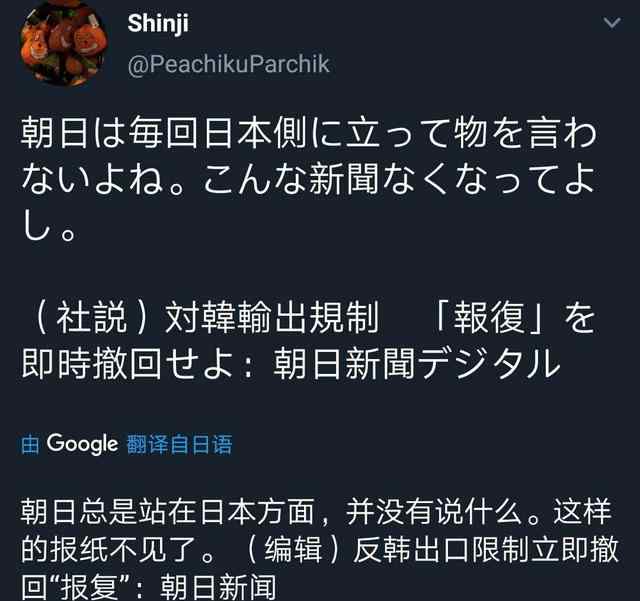Tap the 翻译自日语 translation link

point(180,444)
